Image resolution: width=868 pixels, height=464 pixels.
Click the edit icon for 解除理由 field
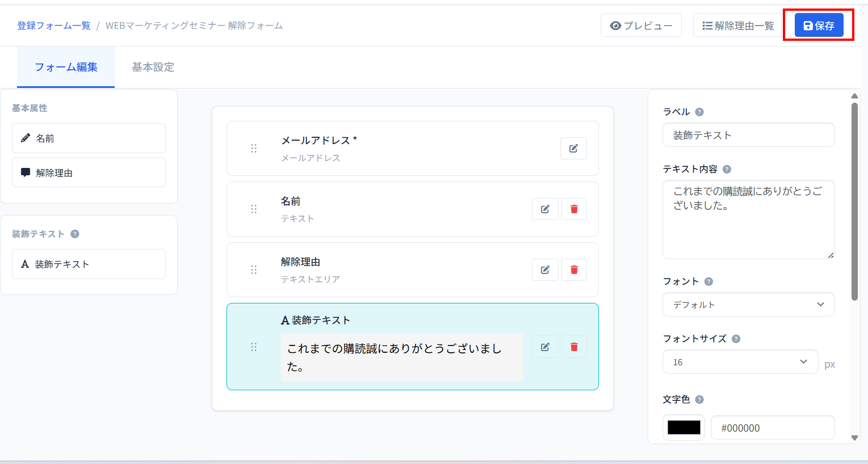[545, 270]
